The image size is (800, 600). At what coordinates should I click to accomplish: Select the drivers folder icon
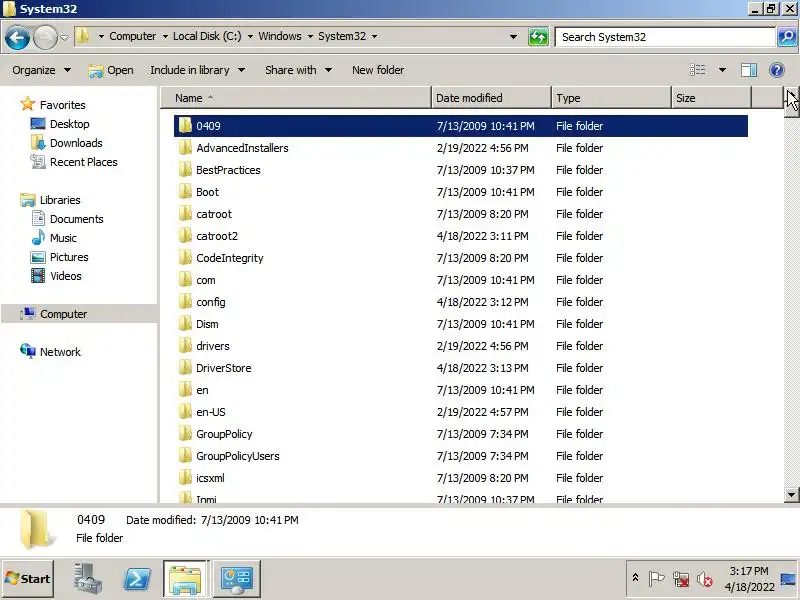185,345
